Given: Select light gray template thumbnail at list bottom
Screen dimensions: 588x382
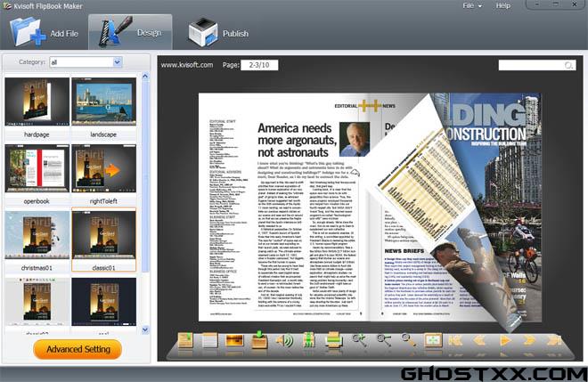Looking at the screenshot, I should [x=37, y=302].
